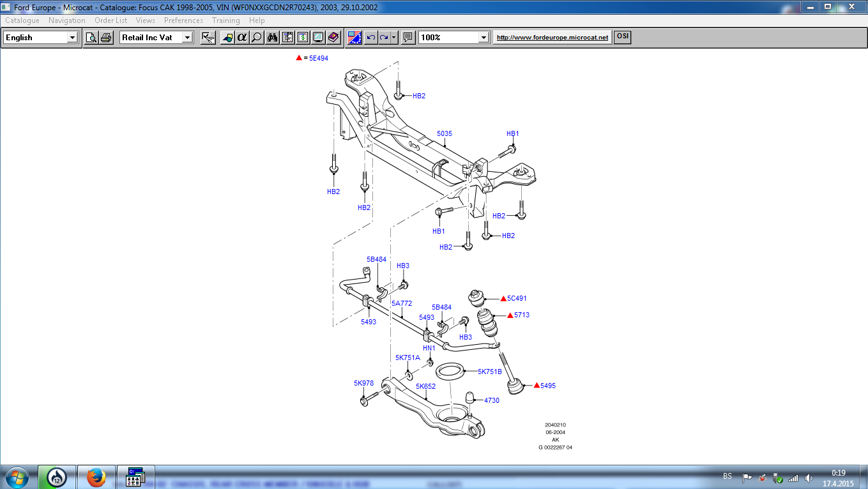This screenshot has height=489, width=868.
Task: Select part label 5K652 on the lower arm
Action: tap(425, 386)
